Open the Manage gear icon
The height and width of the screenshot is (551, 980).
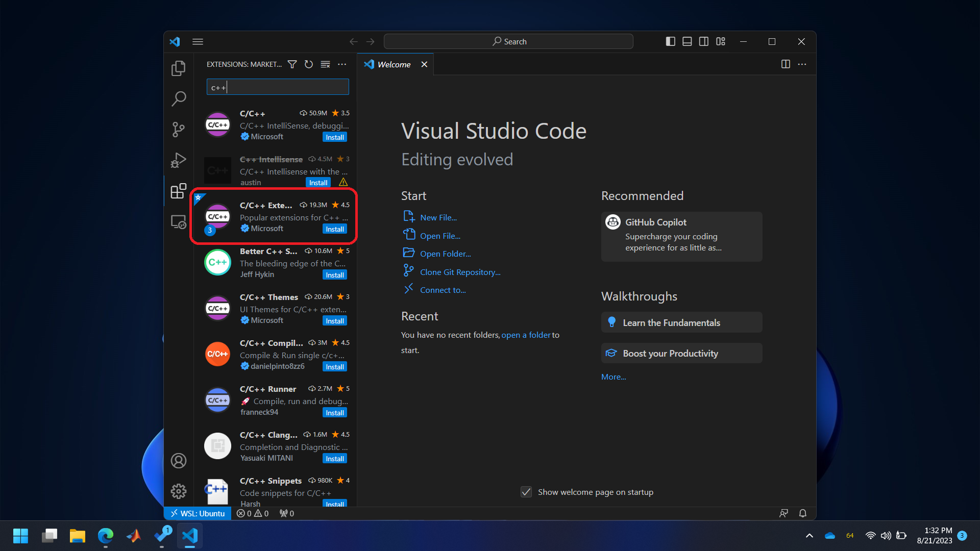tap(178, 491)
